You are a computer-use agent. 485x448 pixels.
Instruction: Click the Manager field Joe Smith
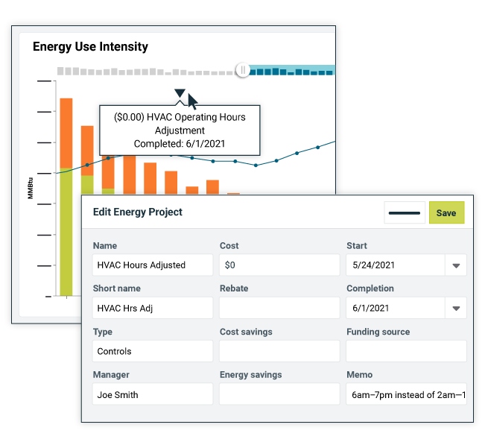click(x=153, y=394)
